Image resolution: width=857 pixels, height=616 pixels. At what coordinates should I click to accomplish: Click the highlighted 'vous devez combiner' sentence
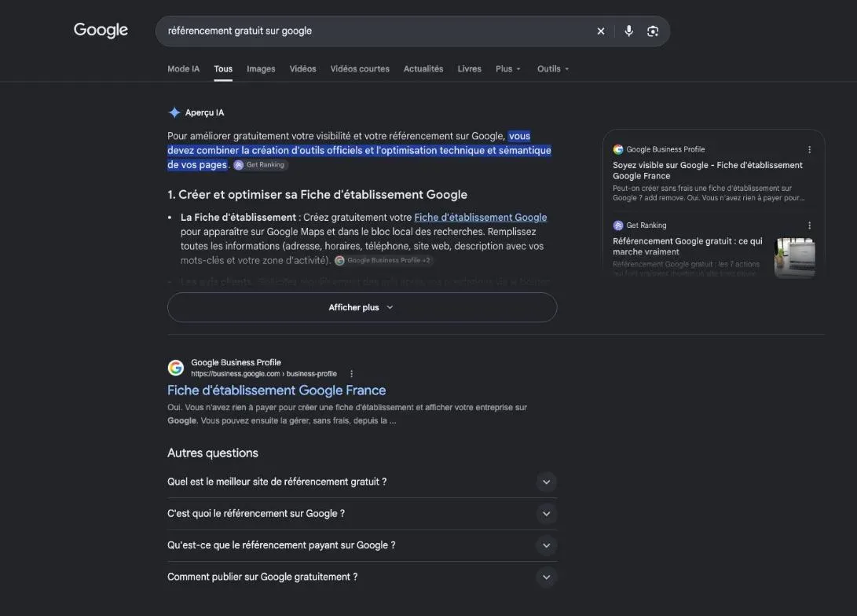(359, 150)
